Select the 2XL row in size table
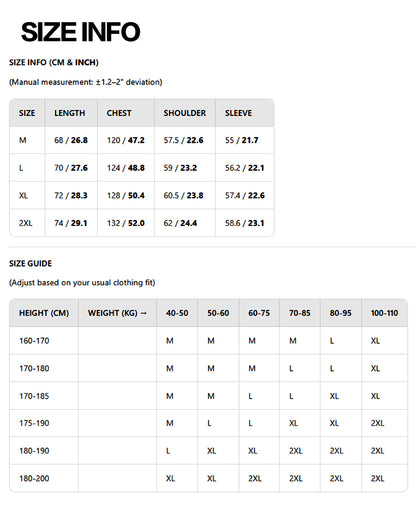 tap(142, 223)
